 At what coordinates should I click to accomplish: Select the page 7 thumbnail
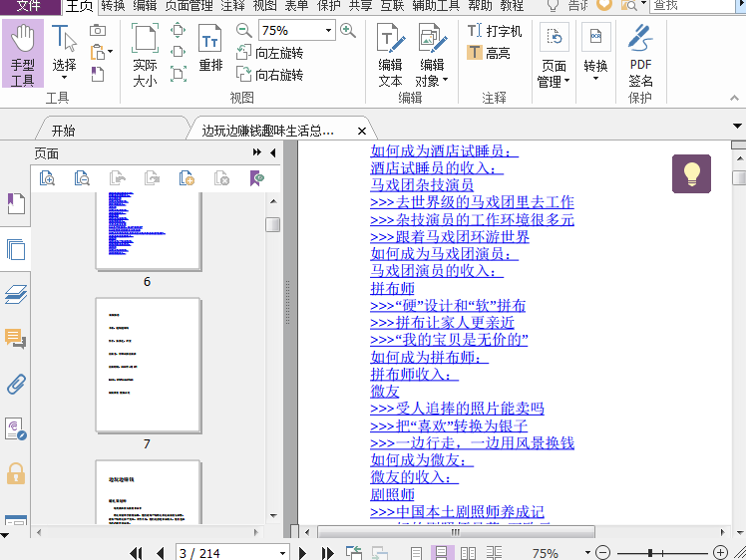tap(148, 365)
